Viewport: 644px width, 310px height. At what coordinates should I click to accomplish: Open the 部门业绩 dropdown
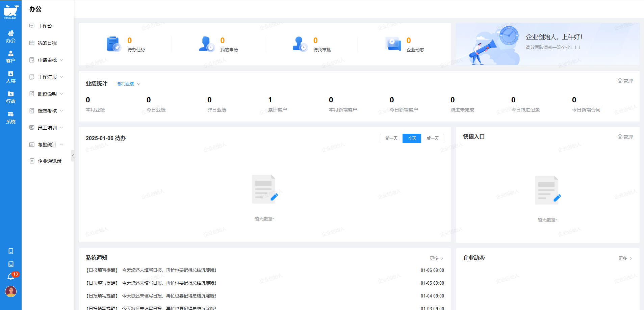pyautogui.click(x=128, y=84)
